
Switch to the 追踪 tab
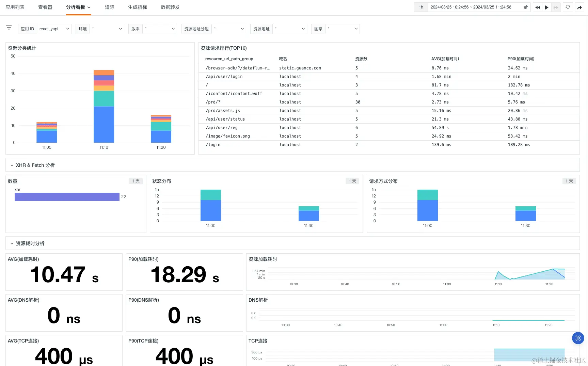pos(110,7)
